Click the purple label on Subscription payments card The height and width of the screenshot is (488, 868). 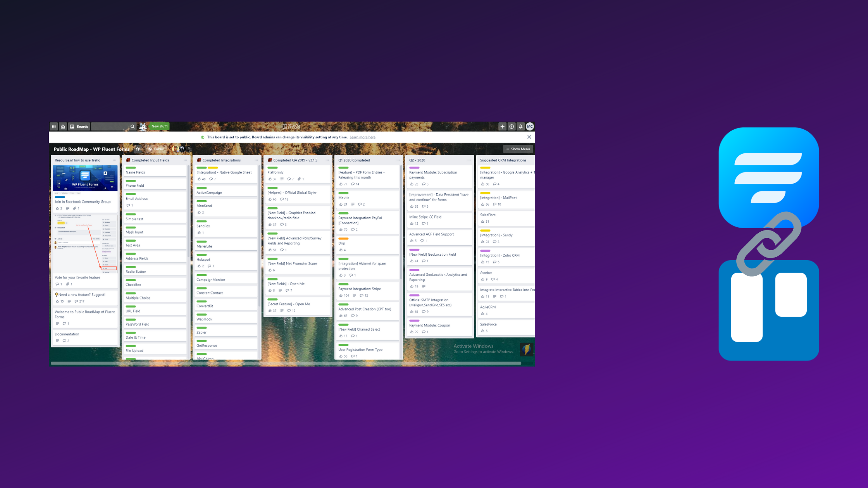pyautogui.click(x=414, y=168)
